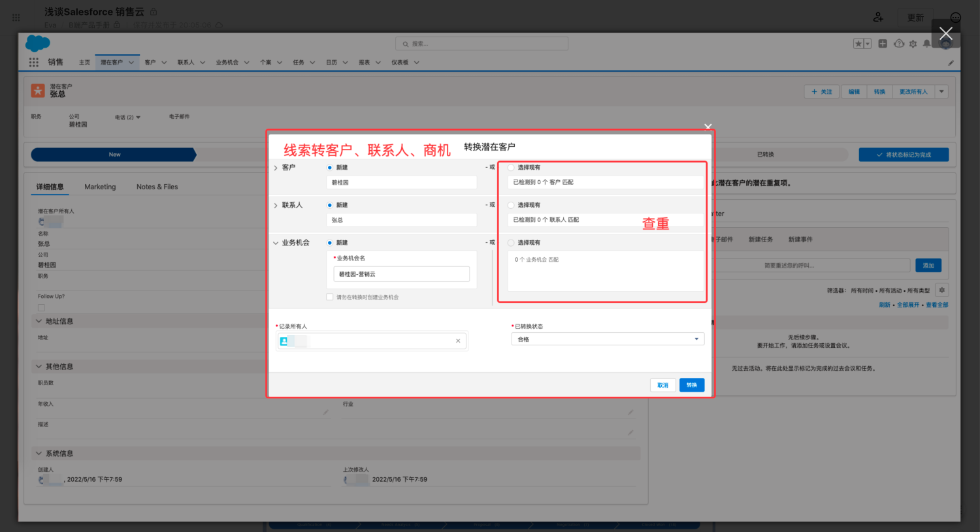Clear the record owner with X icon
980x532 pixels.
coord(458,341)
